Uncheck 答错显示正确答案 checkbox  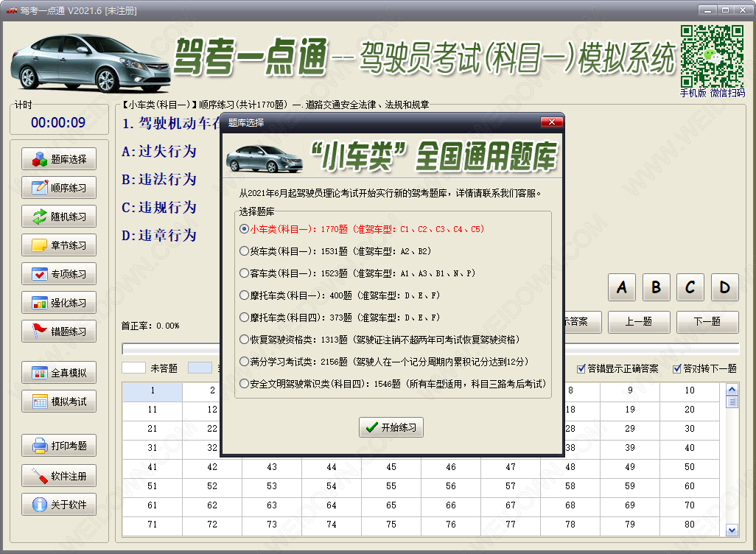tap(581, 368)
